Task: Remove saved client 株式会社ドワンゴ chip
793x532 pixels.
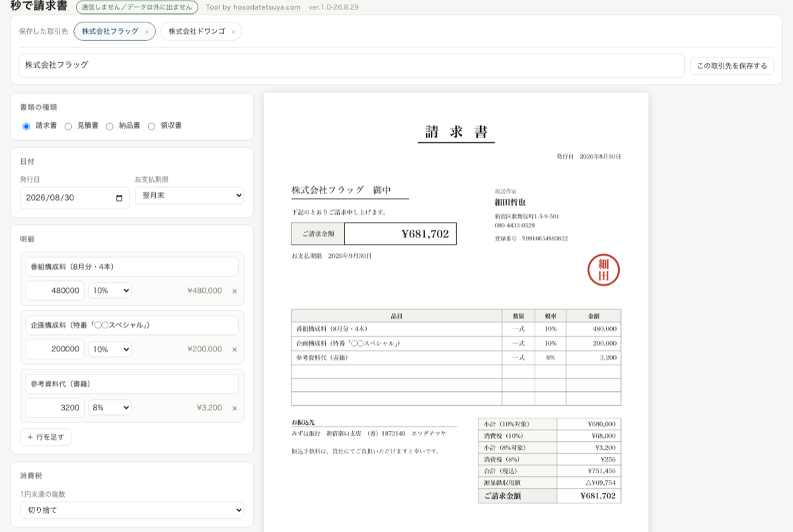Action: click(x=233, y=32)
